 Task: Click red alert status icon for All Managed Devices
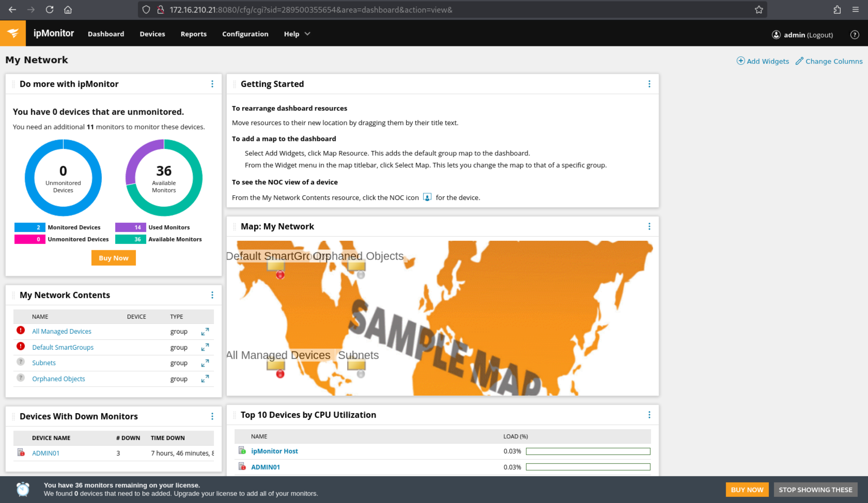[x=21, y=330]
